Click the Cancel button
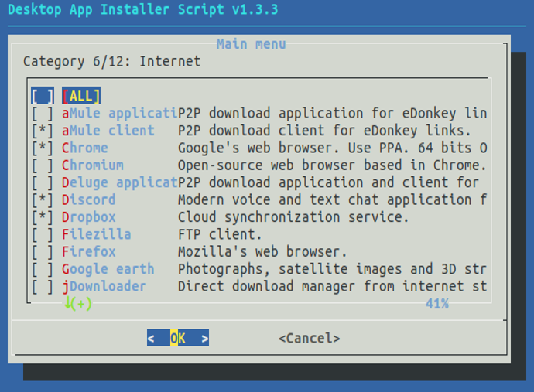Image resolution: width=534 pixels, height=392 pixels. [310, 338]
